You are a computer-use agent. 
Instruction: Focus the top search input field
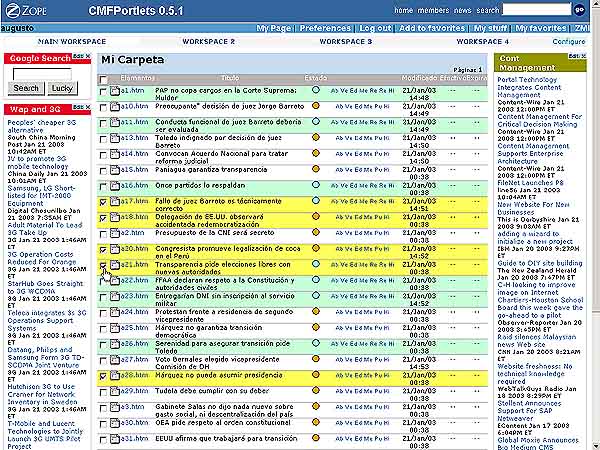(x=536, y=10)
